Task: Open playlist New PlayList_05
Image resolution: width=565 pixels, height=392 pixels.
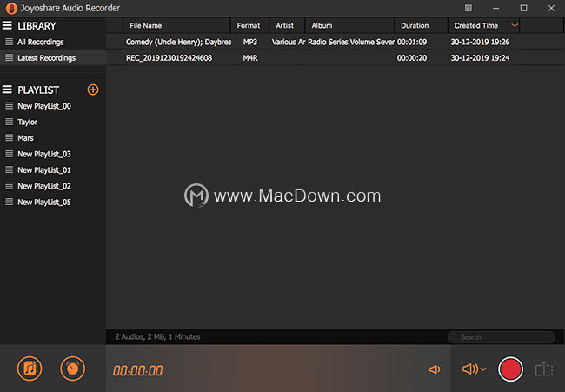Action: coord(53,203)
